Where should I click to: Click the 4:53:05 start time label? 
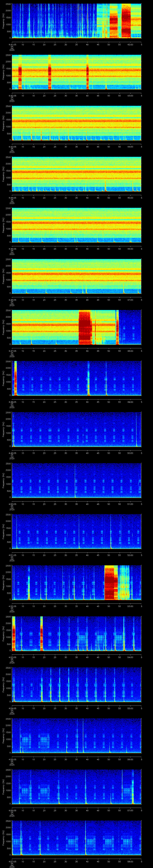coord(12,657)
